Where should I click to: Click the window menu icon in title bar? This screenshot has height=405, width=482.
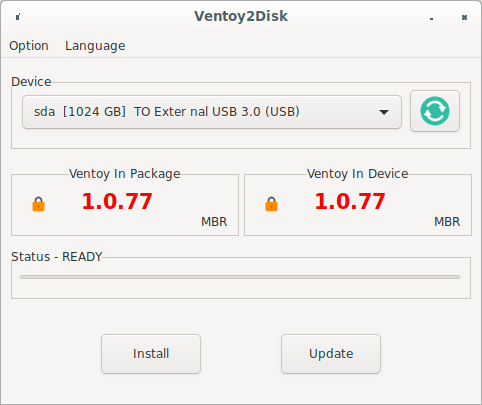point(18,16)
